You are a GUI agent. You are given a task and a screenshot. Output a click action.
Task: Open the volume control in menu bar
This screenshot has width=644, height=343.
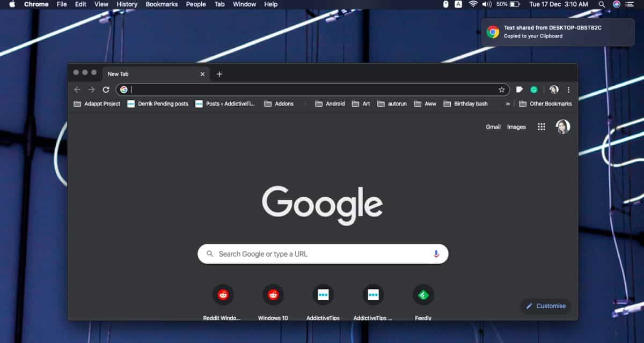click(x=487, y=4)
